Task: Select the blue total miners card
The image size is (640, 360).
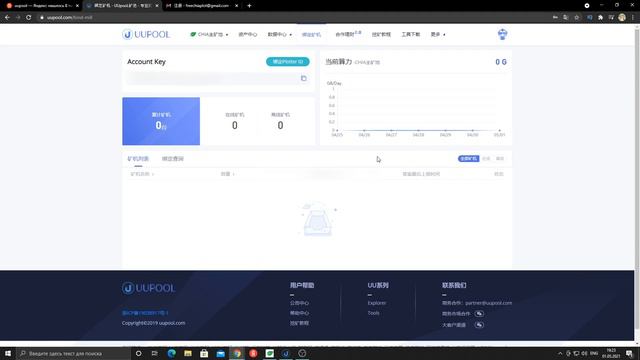Action: pyautogui.click(x=161, y=121)
